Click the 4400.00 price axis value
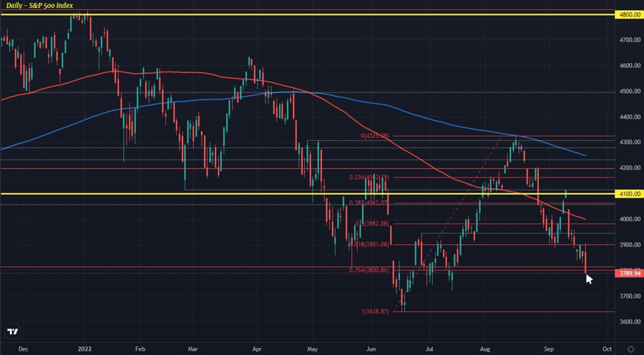This screenshot has width=644, height=355. (x=631, y=117)
